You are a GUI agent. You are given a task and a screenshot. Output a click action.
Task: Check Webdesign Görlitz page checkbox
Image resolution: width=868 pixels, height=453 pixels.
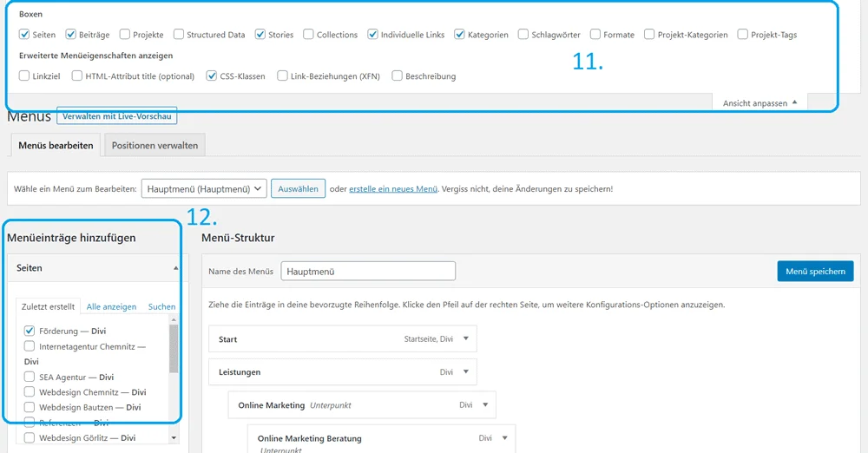click(x=30, y=437)
